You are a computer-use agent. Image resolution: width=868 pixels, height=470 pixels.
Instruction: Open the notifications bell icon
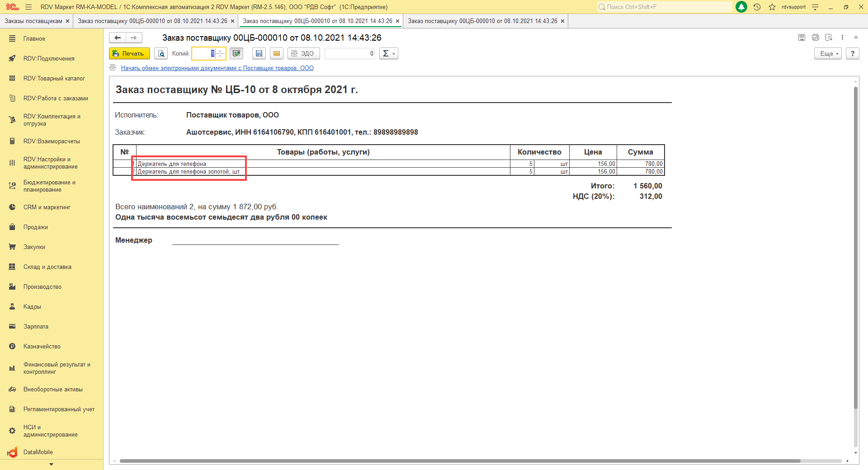point(741,7)
